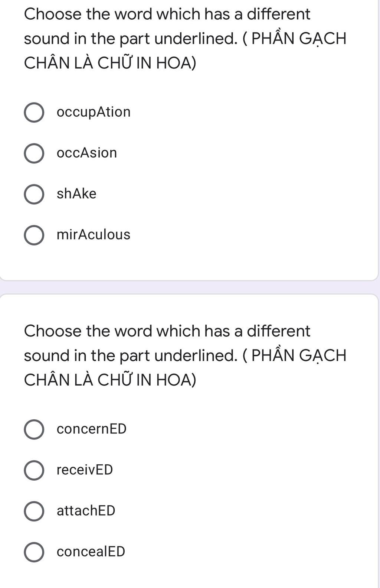Tap the concealED answer label text
This screenshot has width=380, height=588.
pyautogui.click(x=91, y=551)
